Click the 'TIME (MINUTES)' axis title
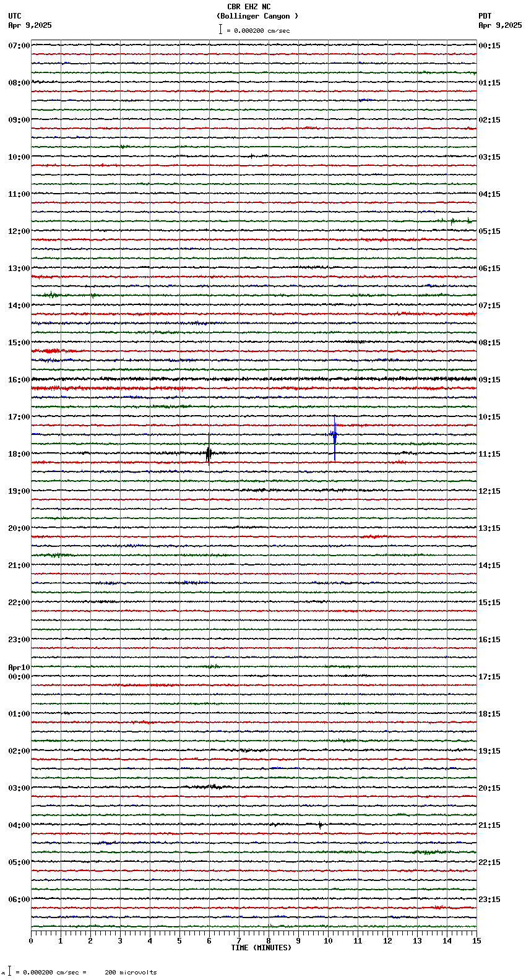 [261, 948]
